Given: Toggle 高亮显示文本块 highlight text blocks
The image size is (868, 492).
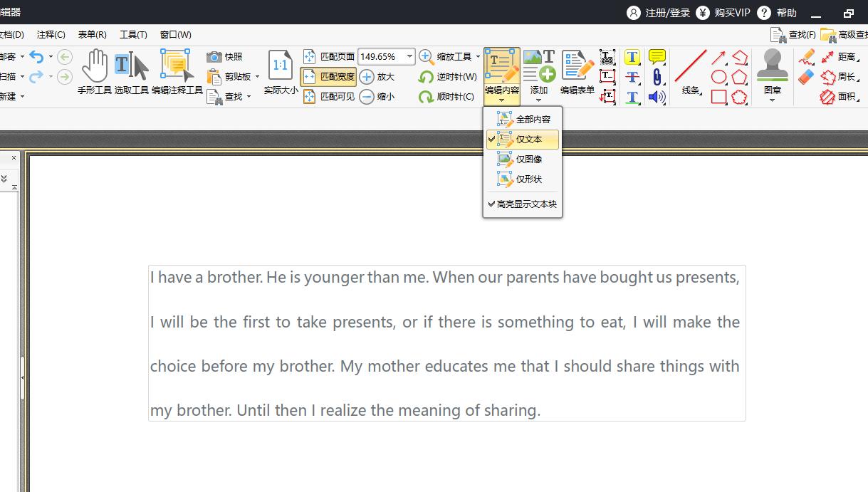Looking at the screenshot, I should point(523,204).
